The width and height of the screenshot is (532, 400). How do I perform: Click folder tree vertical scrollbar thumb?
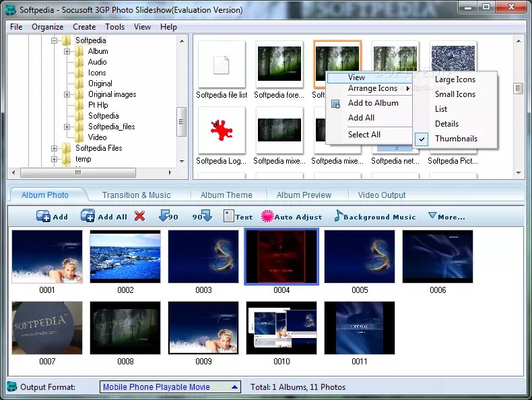click(x=182, y=121)
